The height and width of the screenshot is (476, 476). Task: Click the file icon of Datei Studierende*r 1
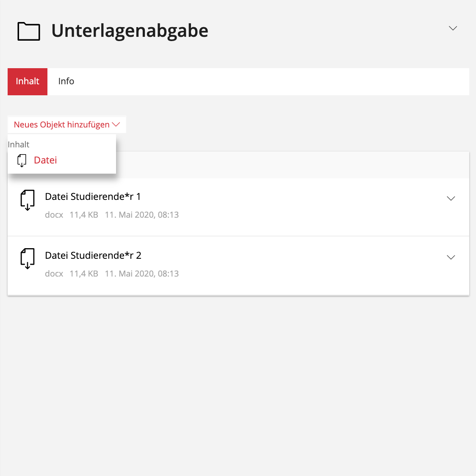point(28,200)
